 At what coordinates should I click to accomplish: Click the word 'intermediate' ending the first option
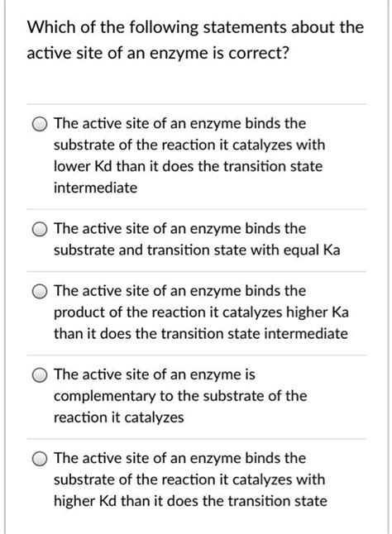[x=95, y=188]
